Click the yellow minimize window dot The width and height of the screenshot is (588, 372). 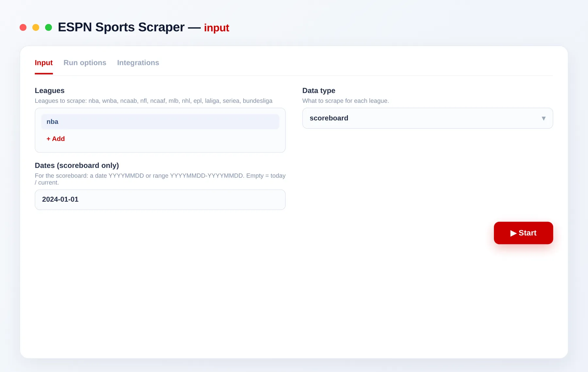point(36,27)
